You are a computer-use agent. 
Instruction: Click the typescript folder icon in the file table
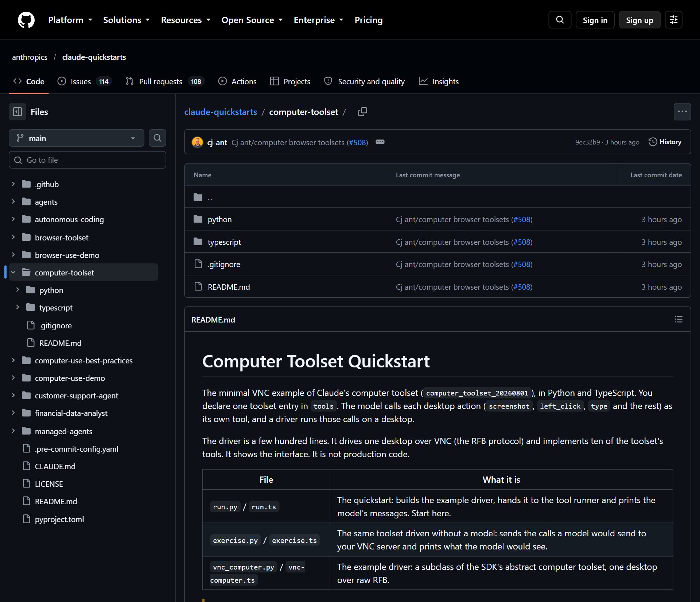tap(198, 242)
